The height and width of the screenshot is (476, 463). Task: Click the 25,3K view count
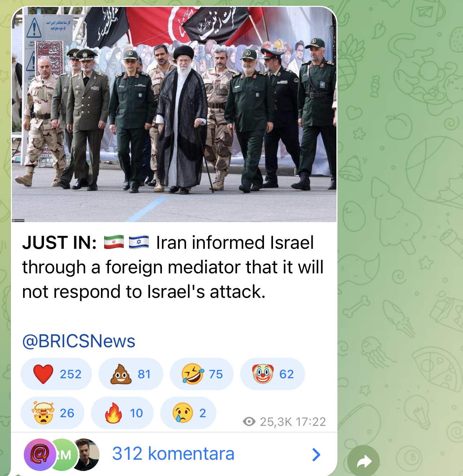pos(276,422)
